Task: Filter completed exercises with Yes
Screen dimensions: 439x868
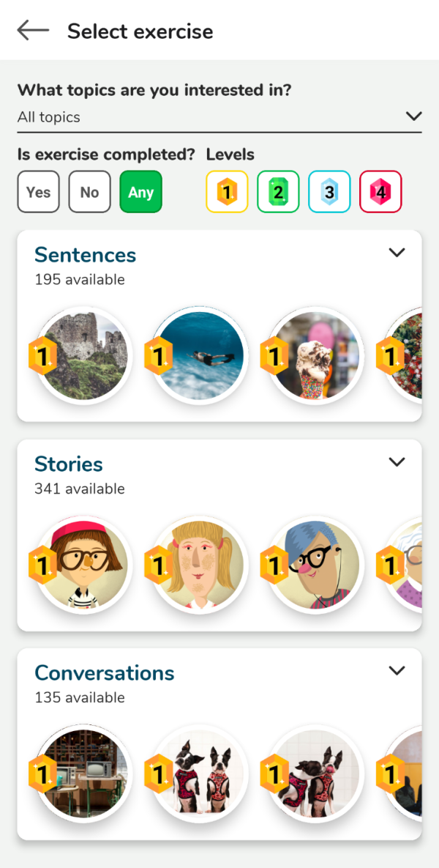Action: [38, 192]
